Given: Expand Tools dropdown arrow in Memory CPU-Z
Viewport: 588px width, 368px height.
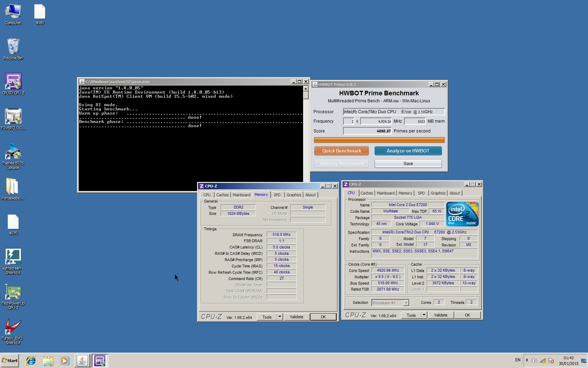Looking at the screenshot, I should tap(280, 317).
